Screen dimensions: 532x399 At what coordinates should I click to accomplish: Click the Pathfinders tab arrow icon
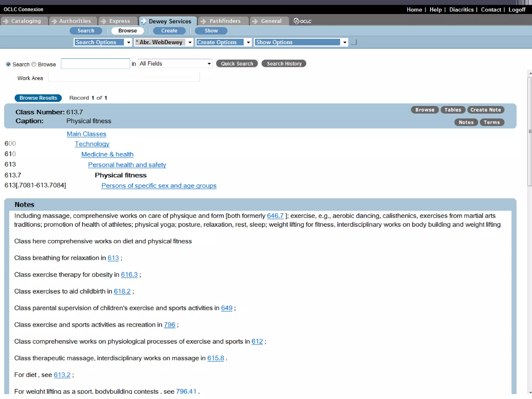click(x=203, y=21)
